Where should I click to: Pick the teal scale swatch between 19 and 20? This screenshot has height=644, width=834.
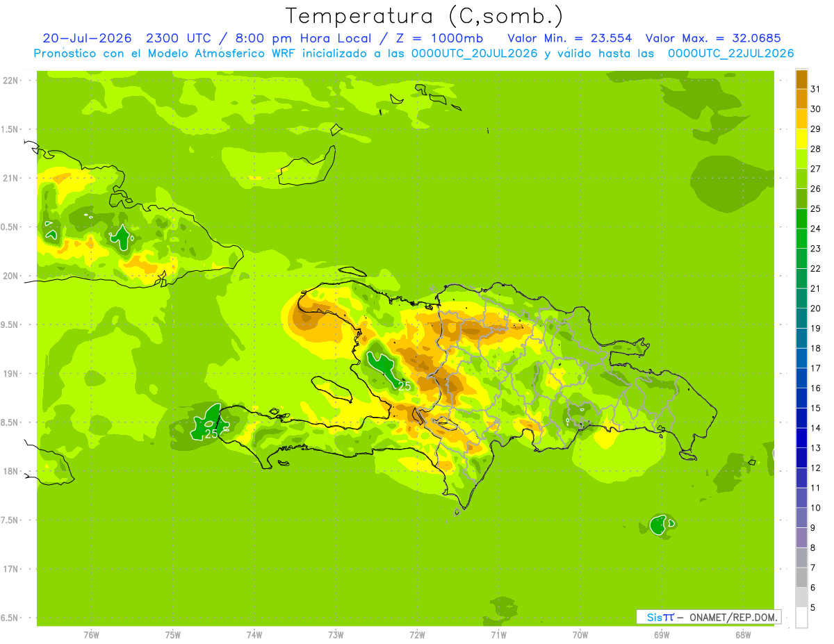click(x=801, y=318)
